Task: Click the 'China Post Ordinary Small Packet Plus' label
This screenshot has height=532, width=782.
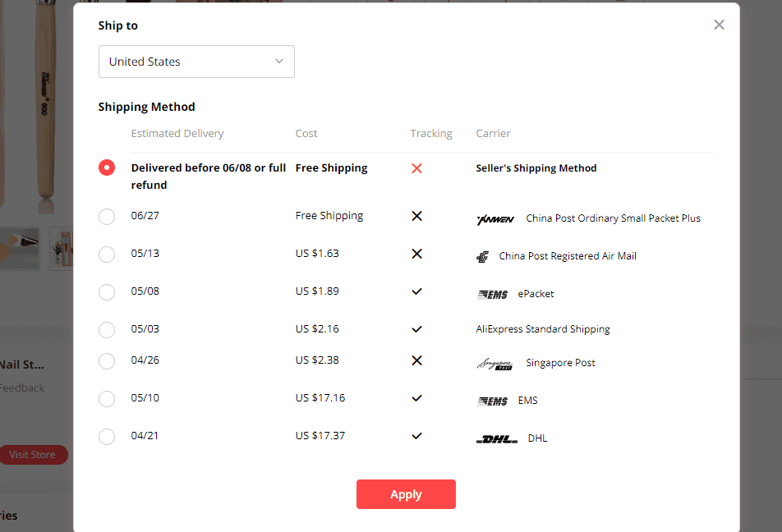Action: coord(613,218)
